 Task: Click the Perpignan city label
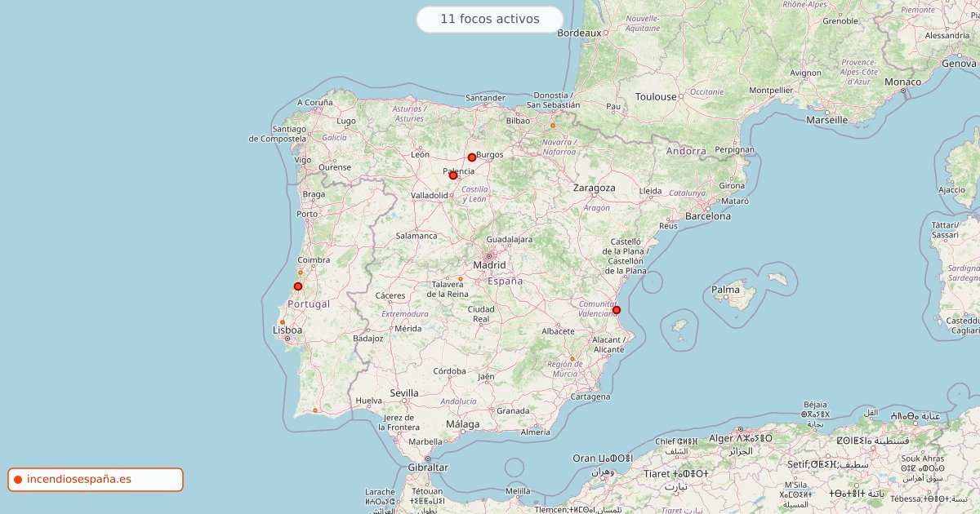click(x=734, y=150)
